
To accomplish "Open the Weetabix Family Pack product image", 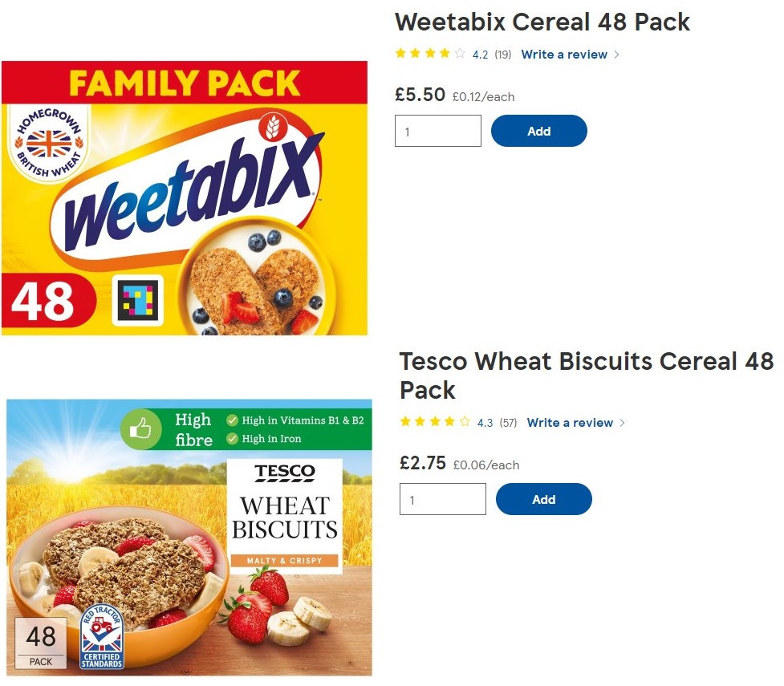I will (x=185, y=198).
